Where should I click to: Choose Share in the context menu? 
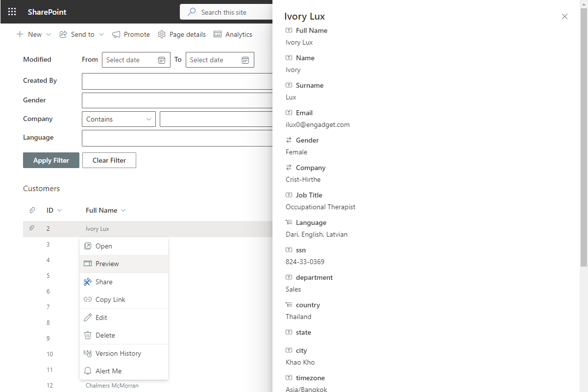click(124, 282)
